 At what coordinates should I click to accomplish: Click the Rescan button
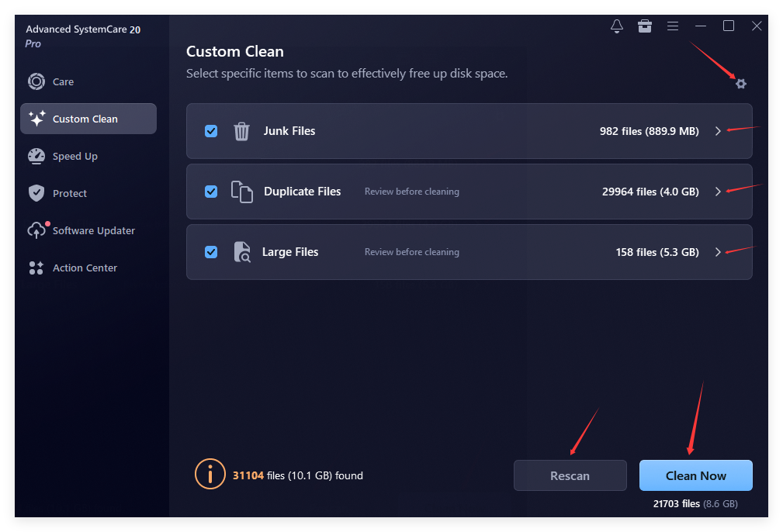[x=570, y=475]
